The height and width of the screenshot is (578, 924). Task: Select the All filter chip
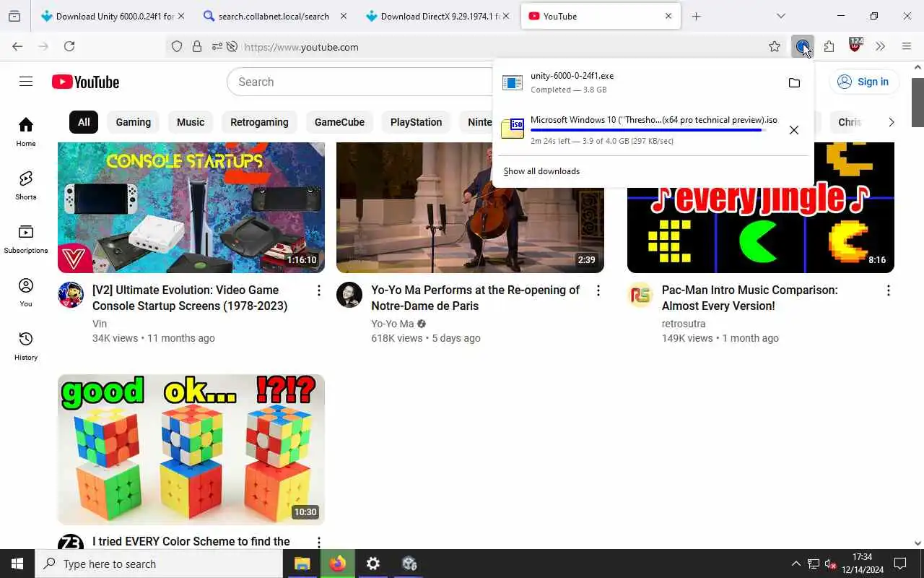tap(84, 122)
